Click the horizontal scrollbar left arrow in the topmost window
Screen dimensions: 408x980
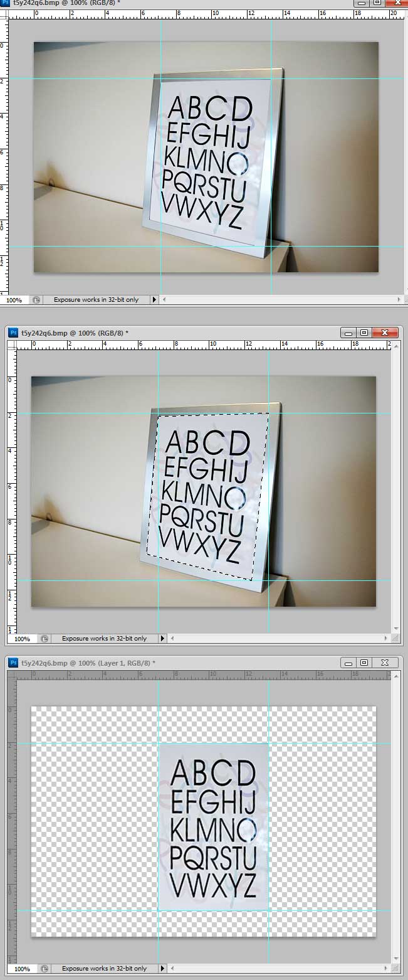click(x=165, y=300)
